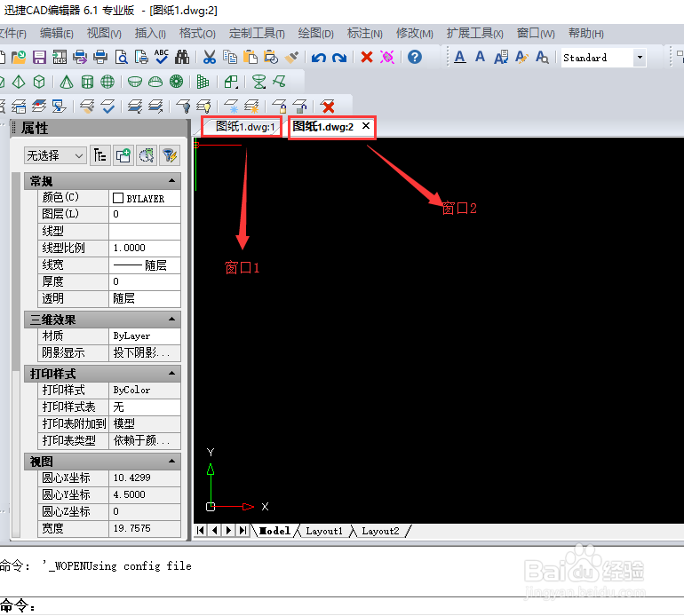Open the 无选择 selection dropdown
Viewport: 684px width, 616px height.
[54, 155]
